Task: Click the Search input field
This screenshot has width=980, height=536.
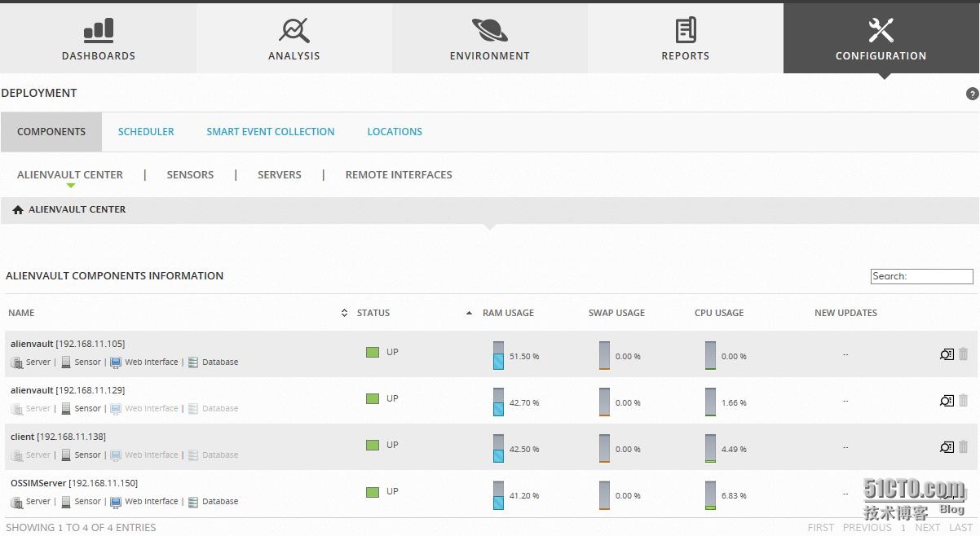Action: pos(922,276)
